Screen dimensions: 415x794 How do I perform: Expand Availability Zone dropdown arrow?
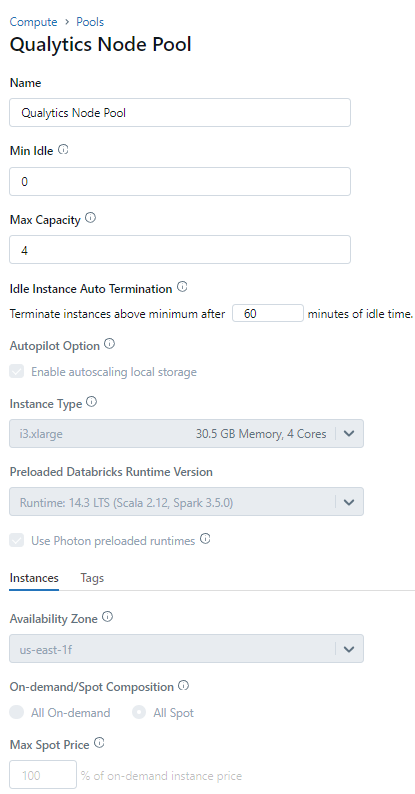[x=349, y=649]
